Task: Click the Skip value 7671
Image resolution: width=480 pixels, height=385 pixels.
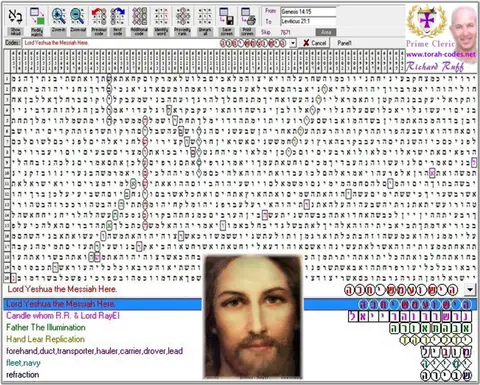Action: [x=285, y=32]
